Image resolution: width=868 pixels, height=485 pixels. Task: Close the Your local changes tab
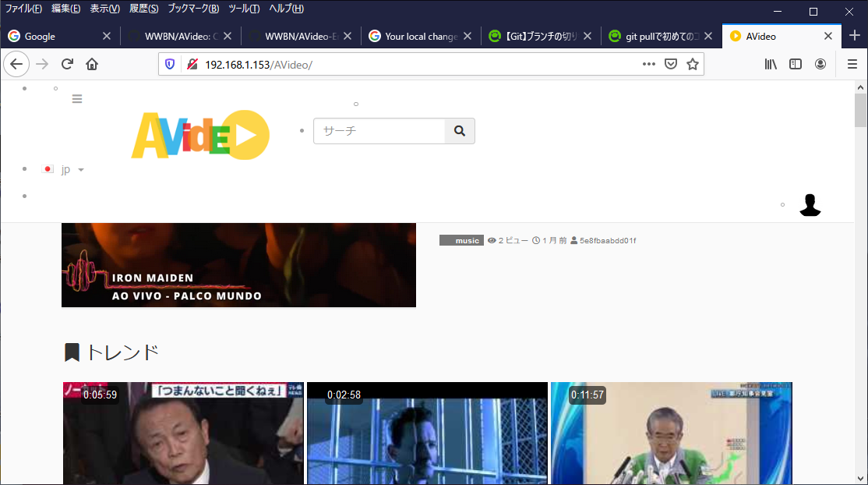(468, 36)
